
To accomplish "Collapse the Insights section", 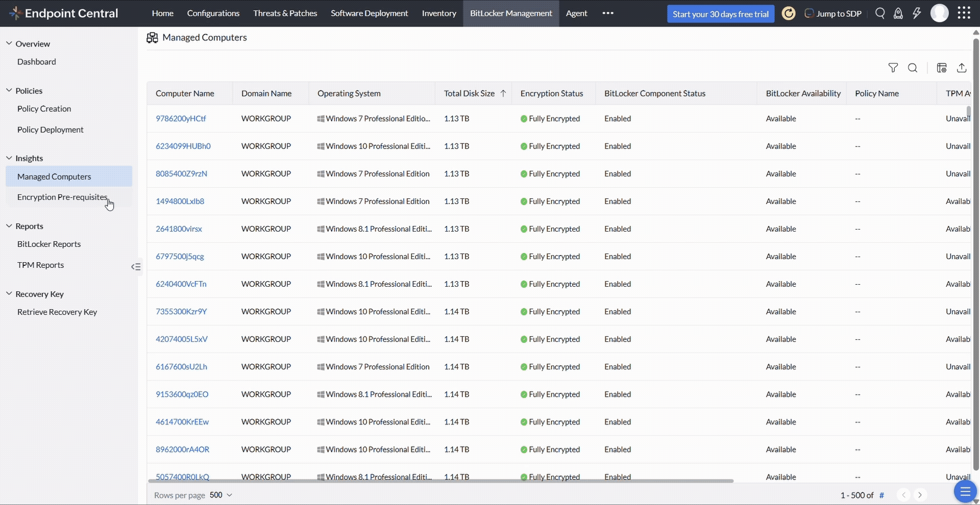I will (x=9, y=158).
